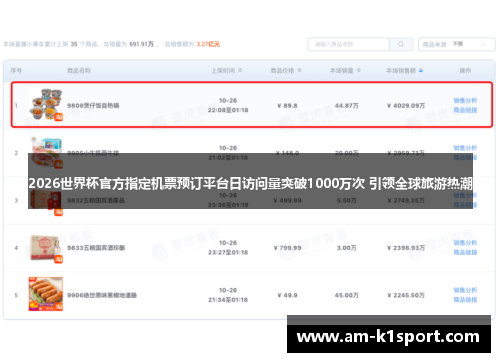The height and width of the screenshot is (362, 500).
Task: Click sales volume 44.87万
Action: [x=347, y=106]
